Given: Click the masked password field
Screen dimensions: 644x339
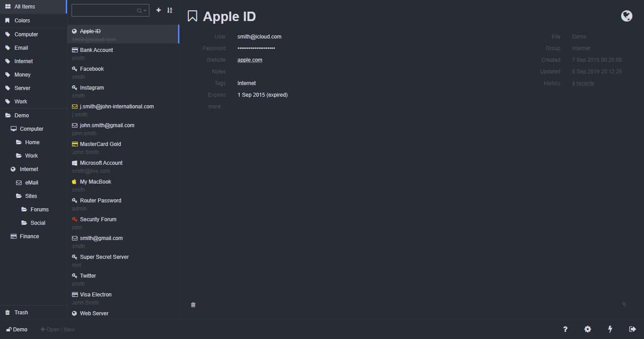Looking at the screenshot, I should click(x=256, y=48).
